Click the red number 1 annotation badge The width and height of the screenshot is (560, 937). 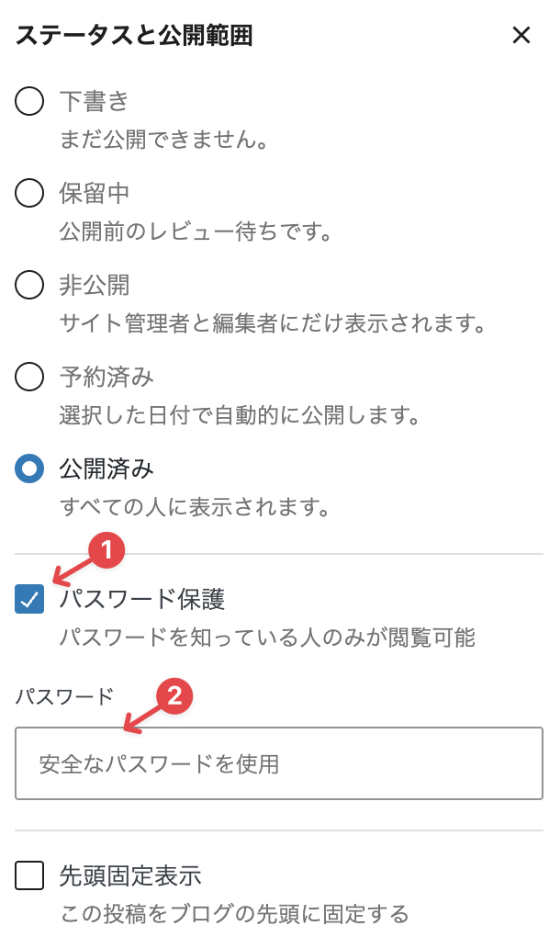tap(106, 551)
